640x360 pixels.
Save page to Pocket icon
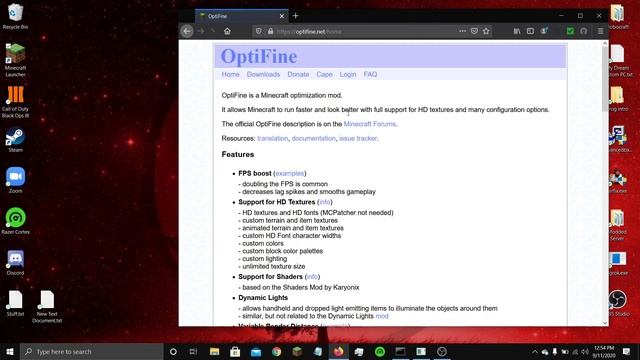tap(474, 31)
